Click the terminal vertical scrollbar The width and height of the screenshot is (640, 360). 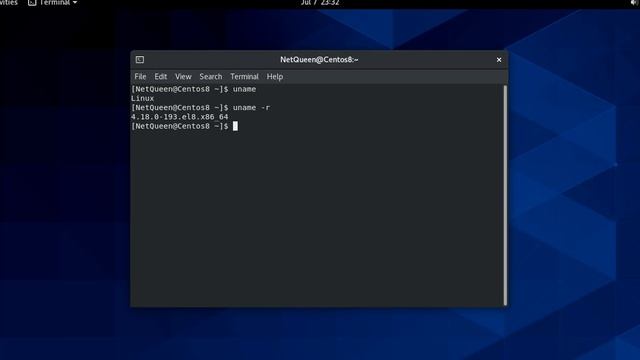click(505, 195)
